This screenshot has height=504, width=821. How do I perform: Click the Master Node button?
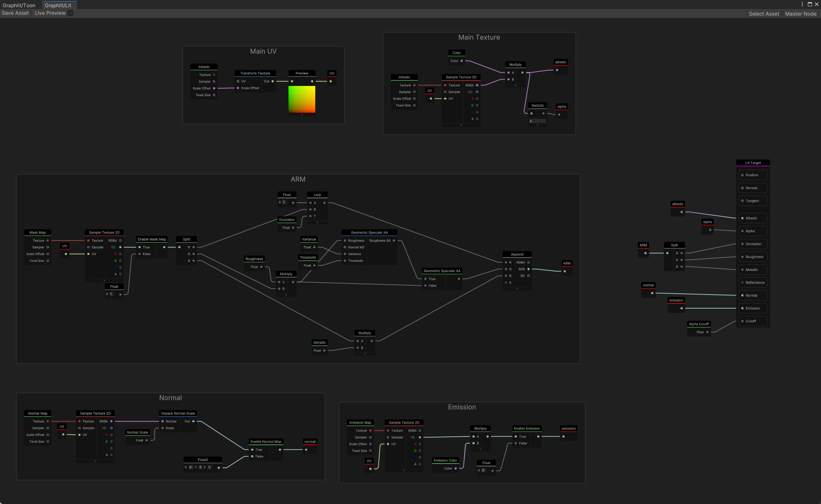pos(801,14)
